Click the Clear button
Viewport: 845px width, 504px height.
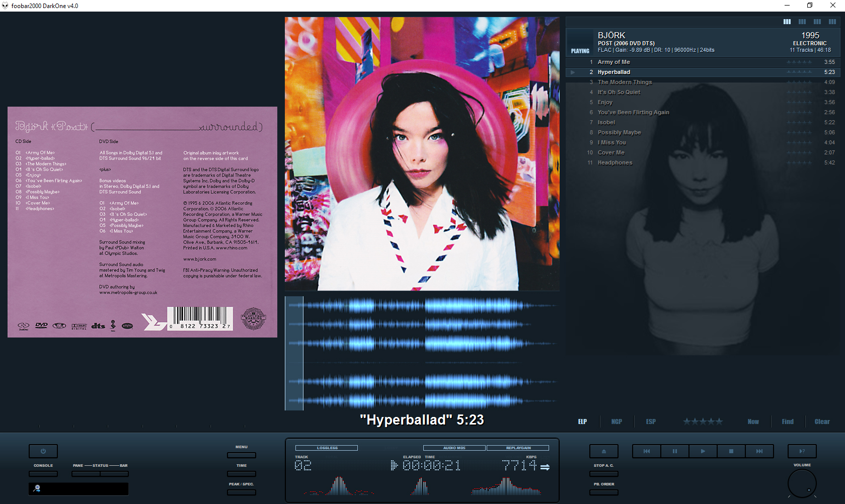[x=822, y=422]
